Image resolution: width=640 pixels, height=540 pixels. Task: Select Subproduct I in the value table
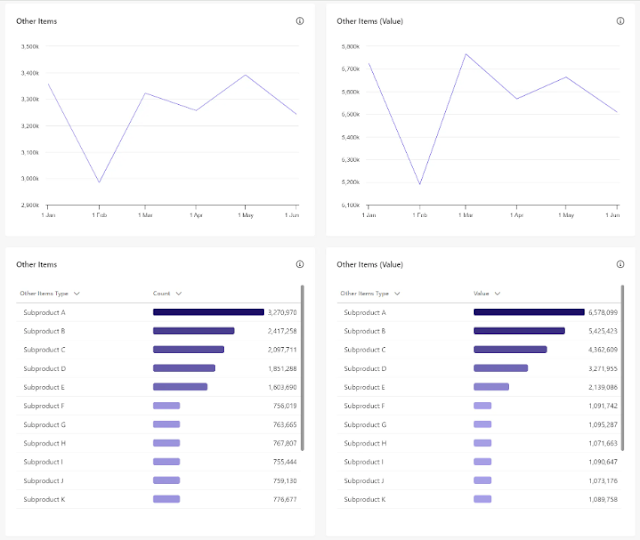click(x=363, y=462)
